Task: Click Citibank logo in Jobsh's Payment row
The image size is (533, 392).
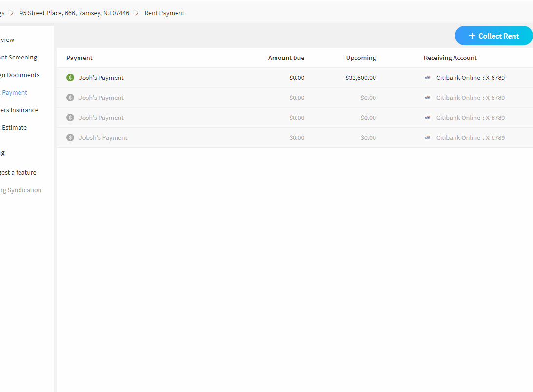Action: 428,137
